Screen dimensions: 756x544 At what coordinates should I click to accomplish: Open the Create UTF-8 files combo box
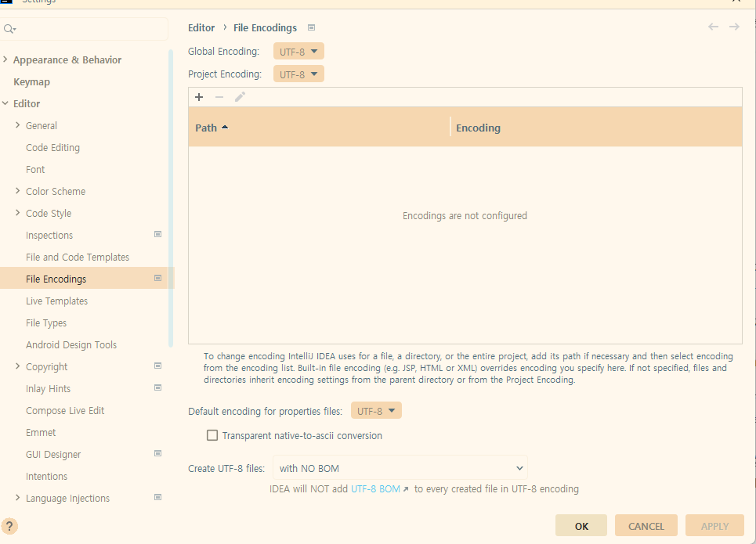[400, 468]
